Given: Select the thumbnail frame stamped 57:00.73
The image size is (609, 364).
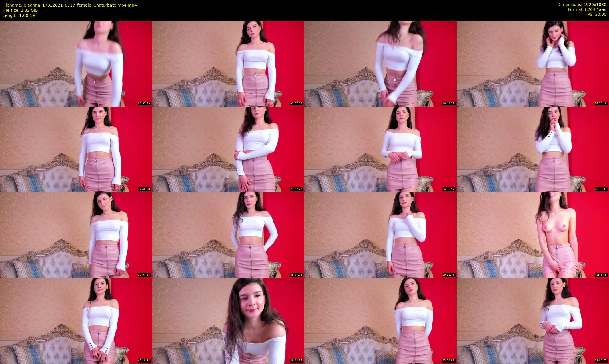Looking at the screenshot, I should 533,321.
